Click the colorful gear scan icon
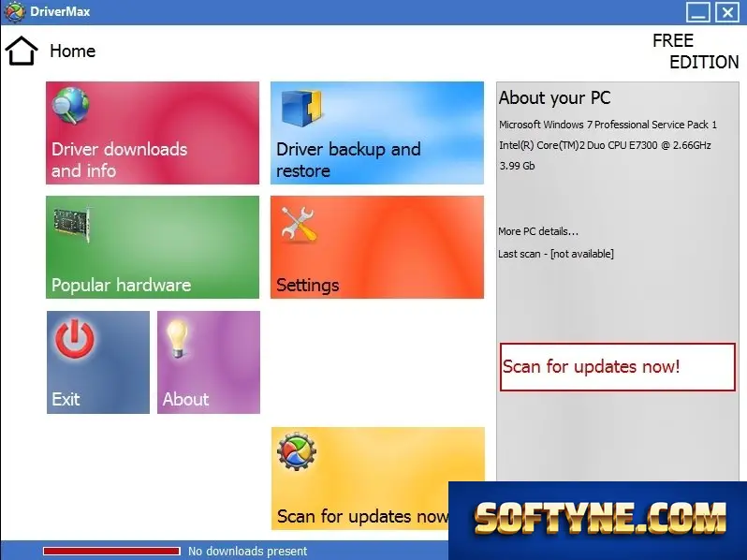This screenshot has height=560, width=747. pos(297,451)
